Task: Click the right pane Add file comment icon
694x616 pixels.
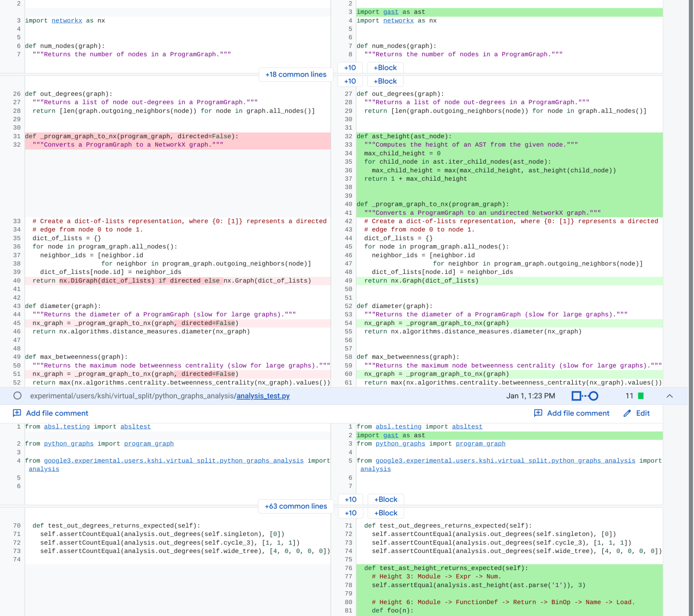Action: pos(538,413)
